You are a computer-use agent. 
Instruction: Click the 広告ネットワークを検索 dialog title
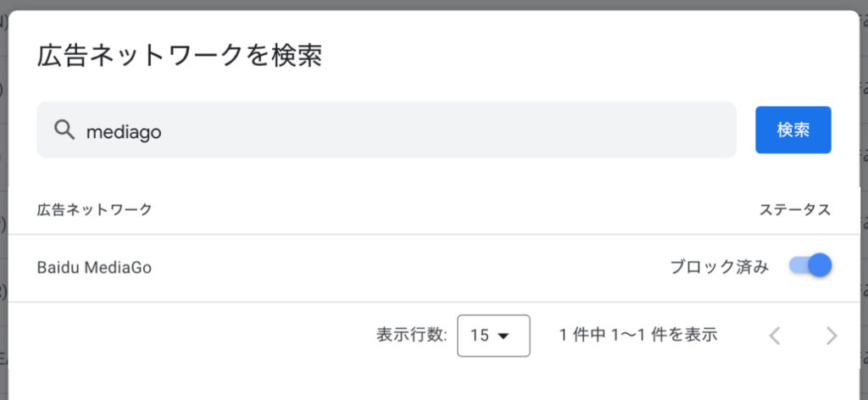coord(180,55)
